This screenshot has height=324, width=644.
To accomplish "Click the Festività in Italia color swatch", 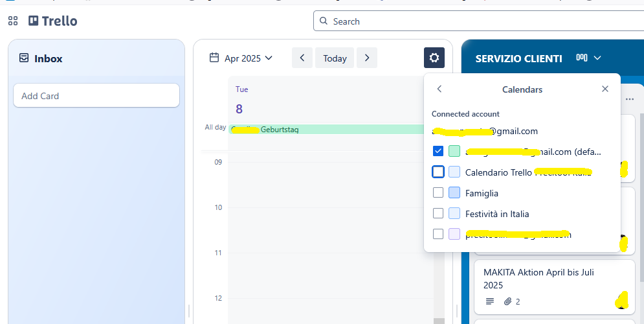I will (x=454, y=213).
